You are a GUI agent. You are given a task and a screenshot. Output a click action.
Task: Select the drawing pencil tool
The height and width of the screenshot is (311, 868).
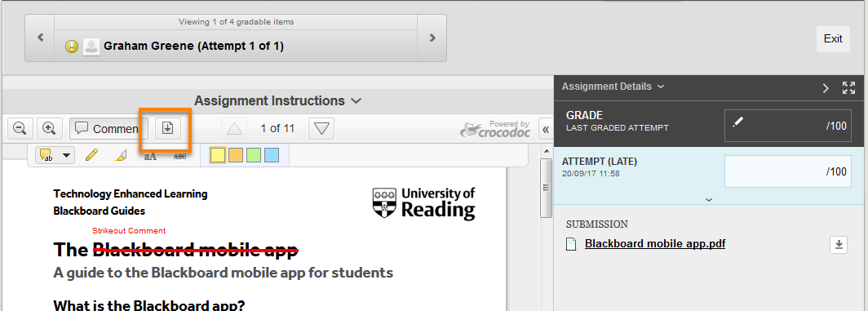[x=91, y=156]
